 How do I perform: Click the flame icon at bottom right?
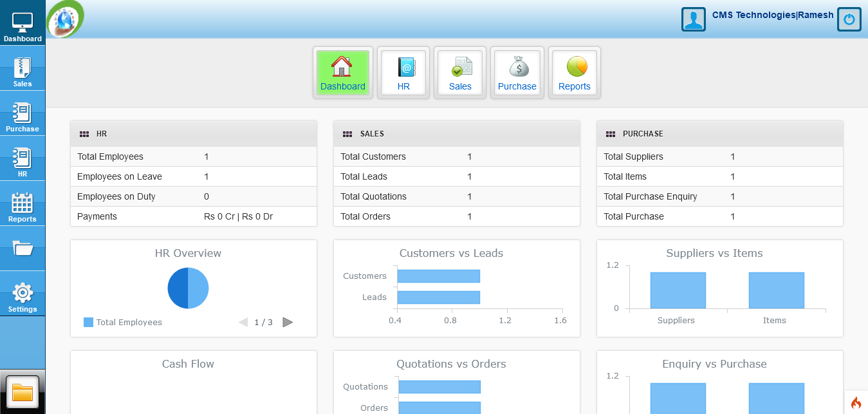pos(856,403)
